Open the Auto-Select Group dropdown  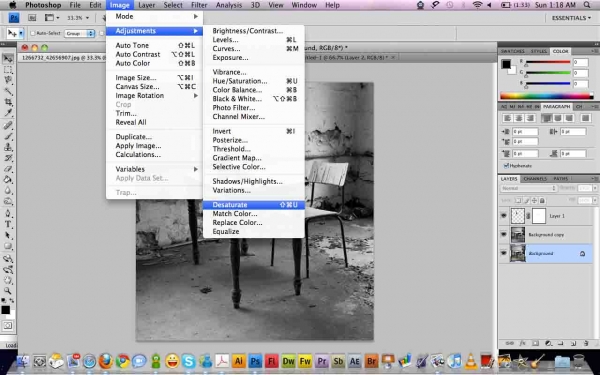(79, 34)
